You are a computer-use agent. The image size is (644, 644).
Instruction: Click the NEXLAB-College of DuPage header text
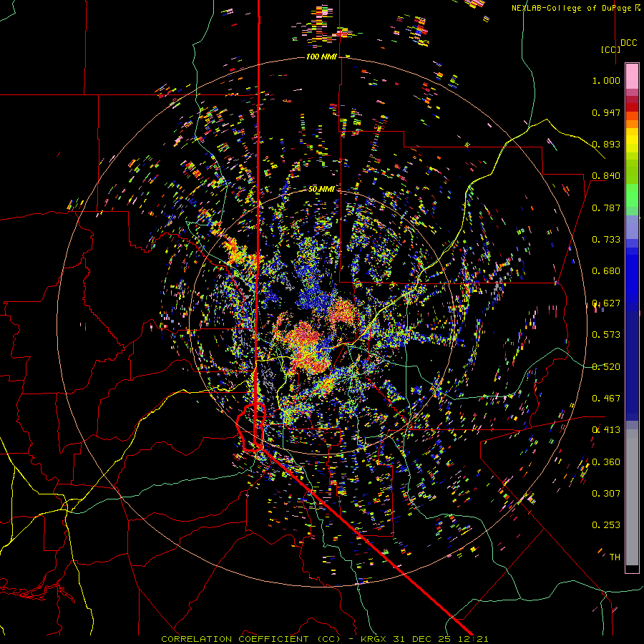[576, 8]
